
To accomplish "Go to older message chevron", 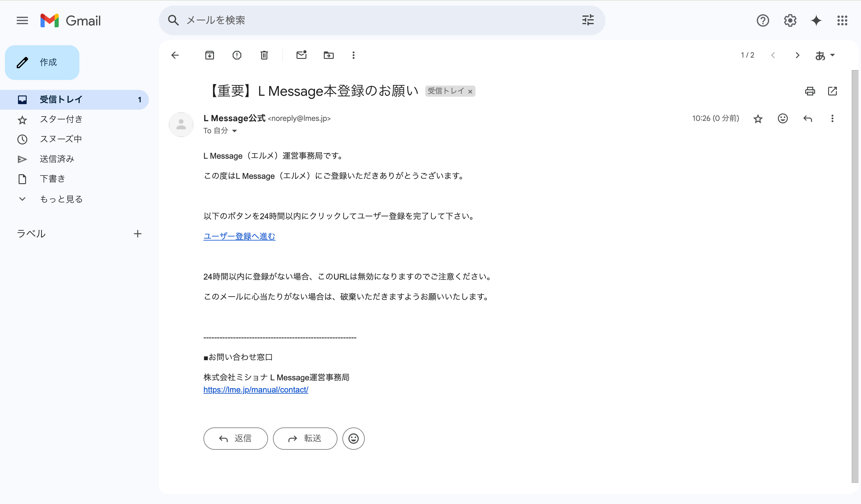I will (x=797, y=55).
